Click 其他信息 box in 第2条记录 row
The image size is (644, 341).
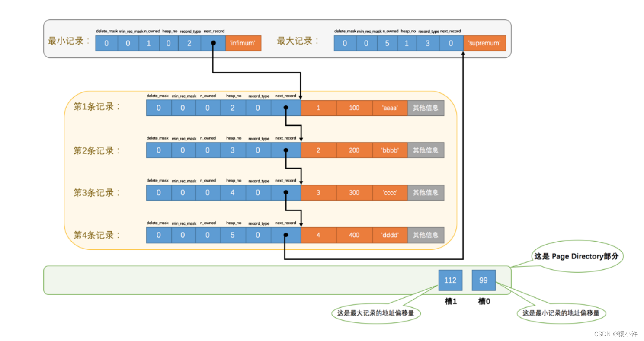pos(426,150)
